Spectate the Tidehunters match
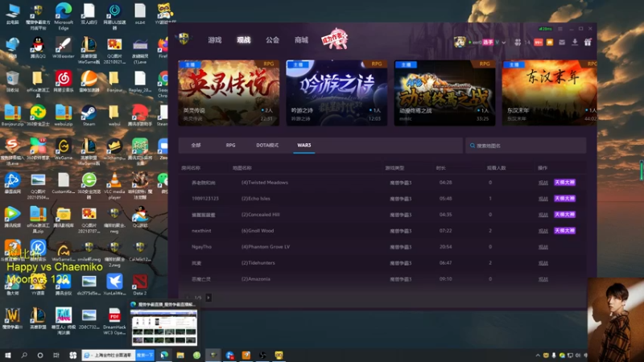The image size is (644, 362). [x=543, y=263]
